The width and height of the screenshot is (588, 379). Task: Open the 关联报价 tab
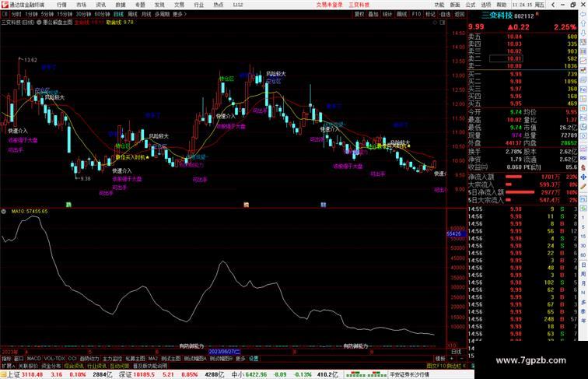[28, 366]
